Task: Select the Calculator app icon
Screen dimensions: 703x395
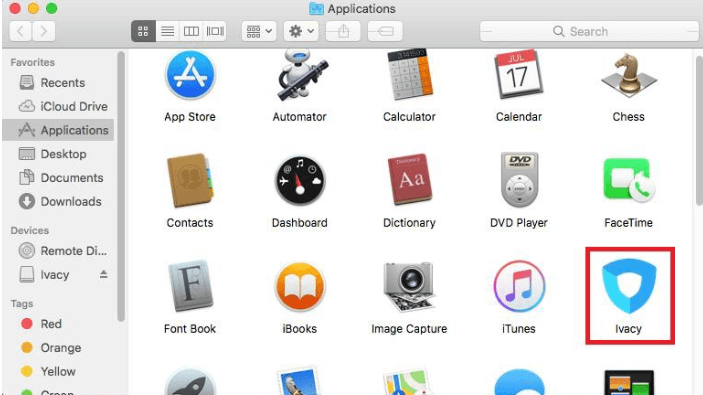Action: tap(409, 74)
